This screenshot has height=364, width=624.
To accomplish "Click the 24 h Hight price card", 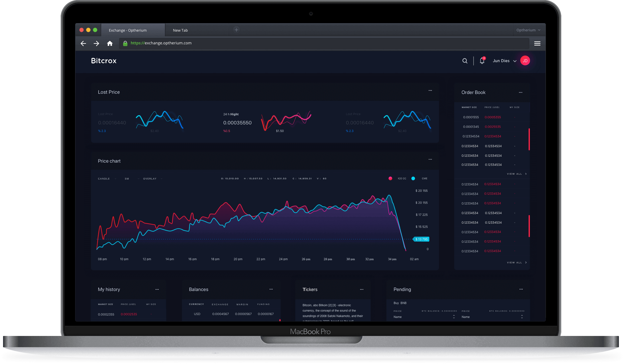I will tap(267, 122).
